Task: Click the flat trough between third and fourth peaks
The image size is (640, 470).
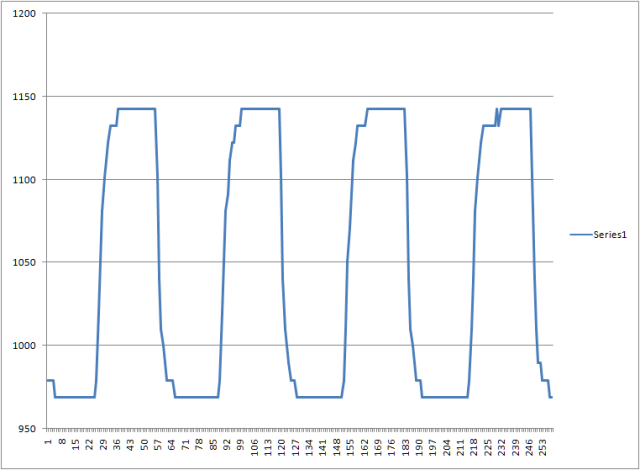Action: tap(445, 397)
